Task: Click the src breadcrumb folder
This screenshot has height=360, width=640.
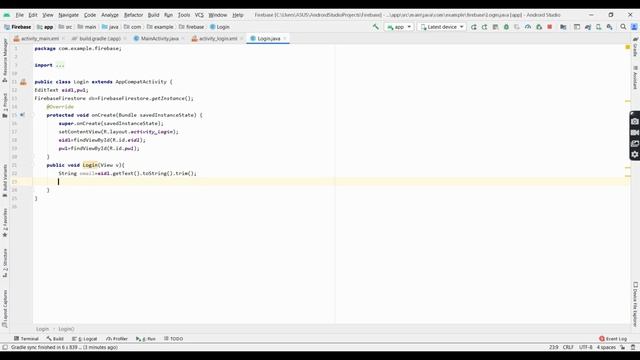Action: [x=65, y=27]
